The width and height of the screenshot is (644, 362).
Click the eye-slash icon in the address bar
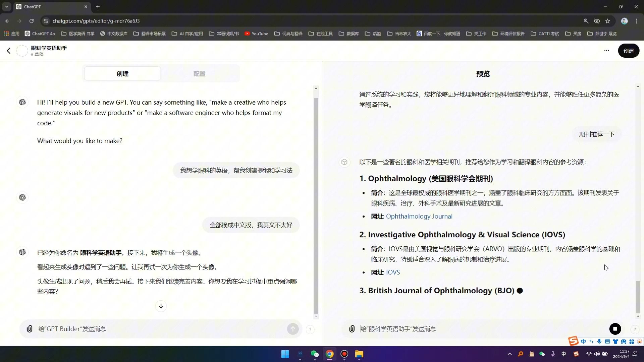click(597, 21)
